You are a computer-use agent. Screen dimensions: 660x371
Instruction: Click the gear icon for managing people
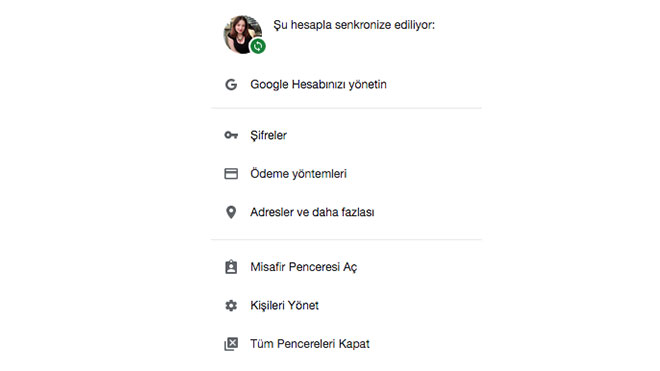coord(231,305)
